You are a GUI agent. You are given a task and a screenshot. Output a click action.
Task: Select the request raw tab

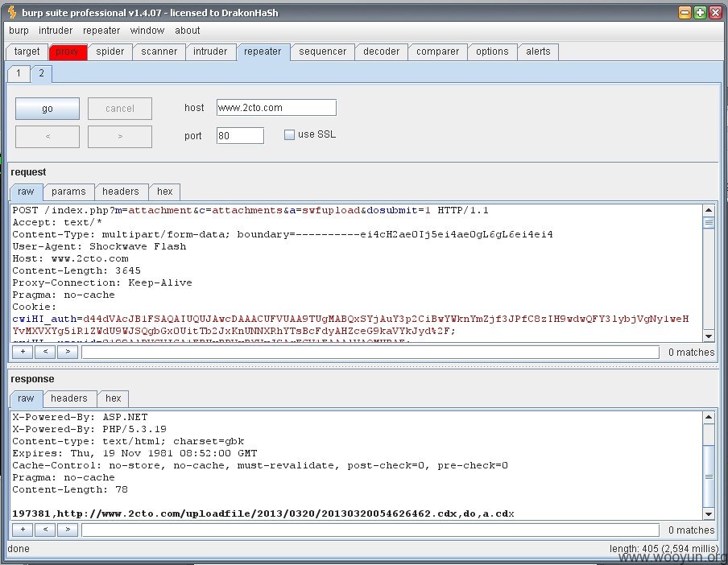(26, 192)
